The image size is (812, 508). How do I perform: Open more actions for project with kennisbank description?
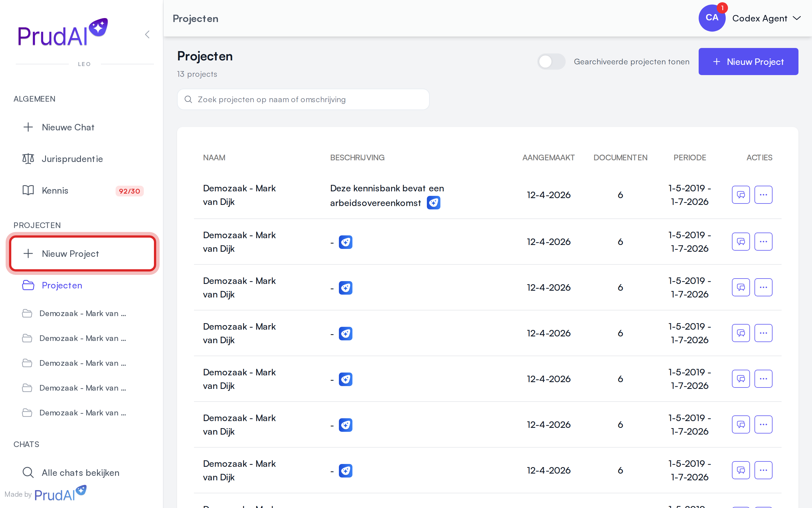(763, 195)
